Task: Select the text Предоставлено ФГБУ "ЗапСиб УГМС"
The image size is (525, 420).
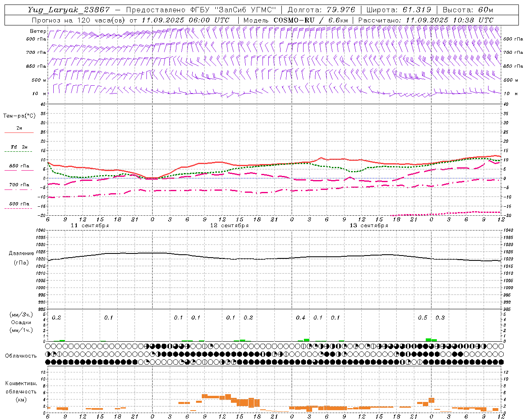Action: pyautogui.click(x=201, y=10)
